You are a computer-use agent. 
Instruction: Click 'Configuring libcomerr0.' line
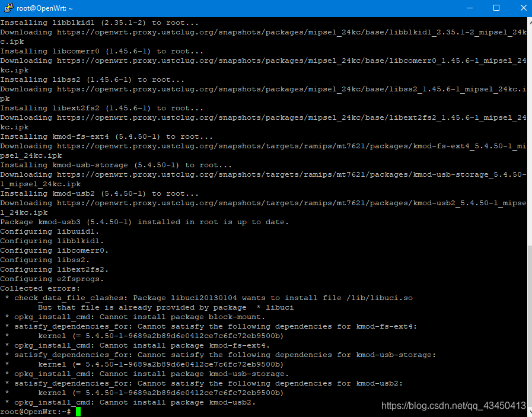click(55, 250)
